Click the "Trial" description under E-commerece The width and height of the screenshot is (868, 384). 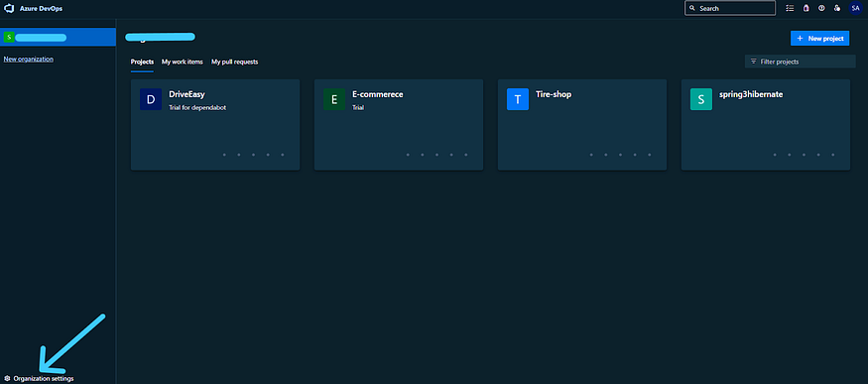pos(358,108)
